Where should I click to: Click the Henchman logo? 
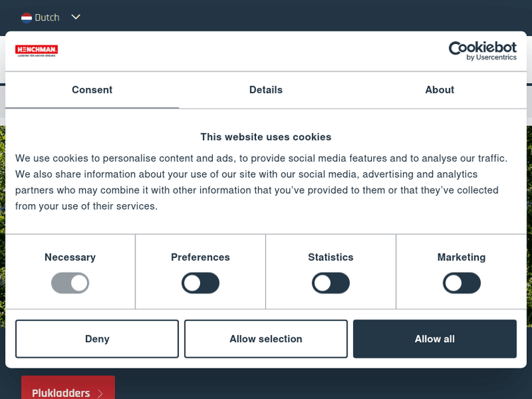pyautogui.click(x=36, y=50)
